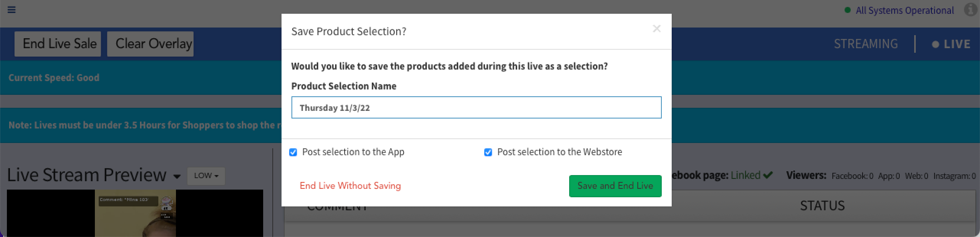Expand the Live Stream Preview caret
Screen dimensions: 980x237
click(177, 177)
